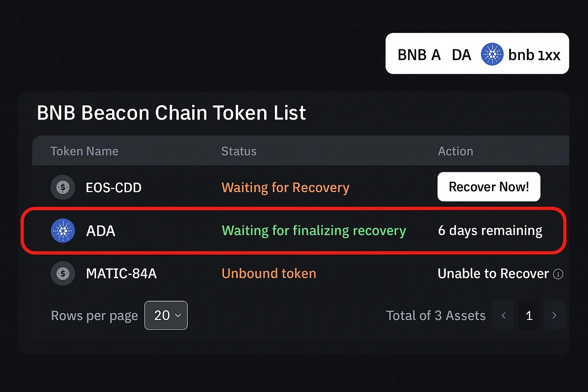Go to the previous page arrow

(x=503, y=316)
